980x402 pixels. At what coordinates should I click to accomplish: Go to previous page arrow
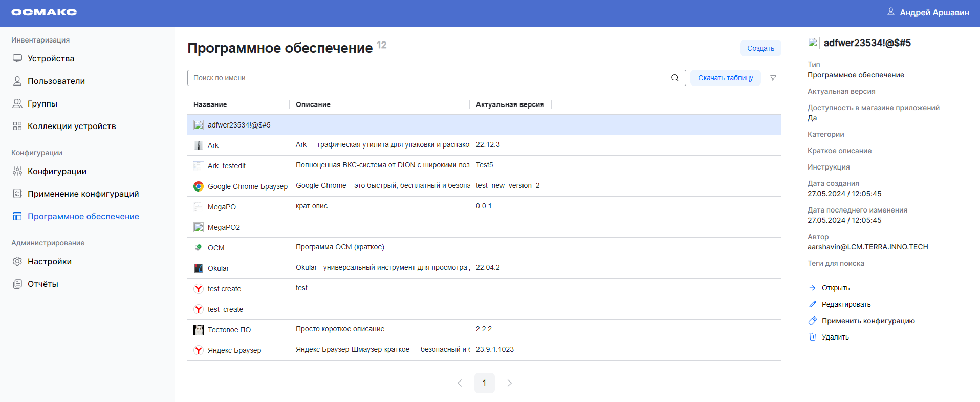(460, 383)
